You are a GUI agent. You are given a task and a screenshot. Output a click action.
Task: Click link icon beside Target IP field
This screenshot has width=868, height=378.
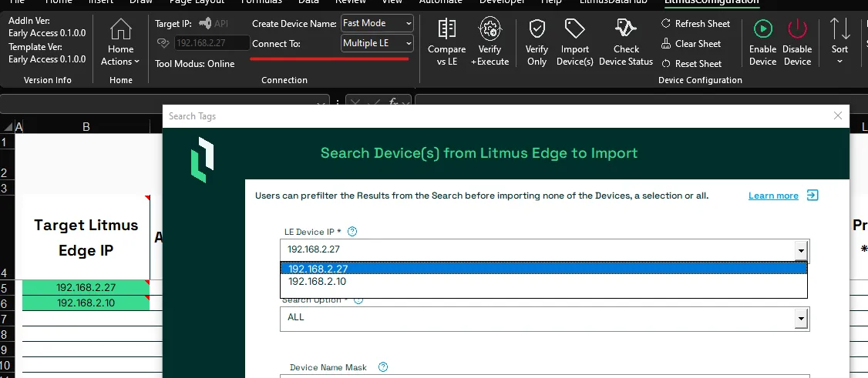pyautogui.click(x=163, y=43)
